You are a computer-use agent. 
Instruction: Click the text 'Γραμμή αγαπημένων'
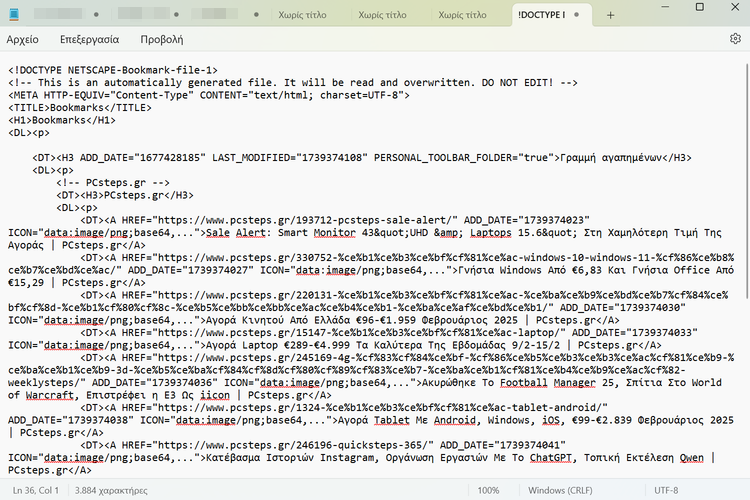[x=610, y=158]
